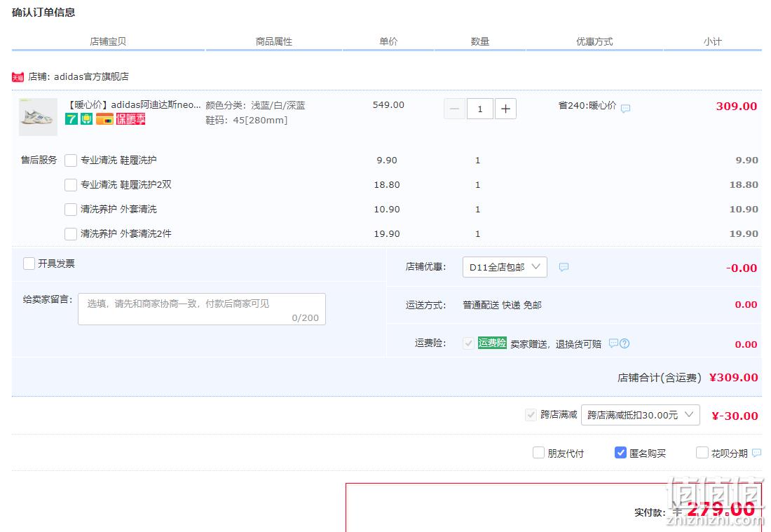The width and height of the screenshot is (771, 532).
Task: Click the 0/200 character counter
Action: [x=306, y=318]
